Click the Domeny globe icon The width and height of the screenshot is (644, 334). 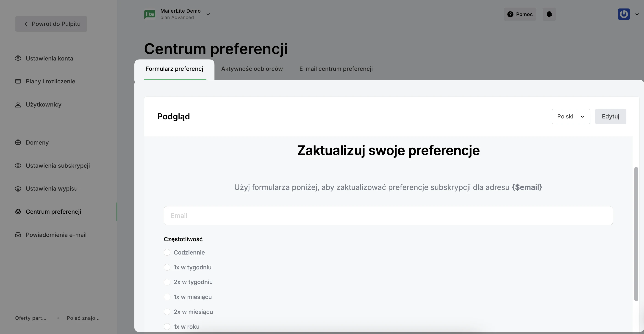(18, 142)
